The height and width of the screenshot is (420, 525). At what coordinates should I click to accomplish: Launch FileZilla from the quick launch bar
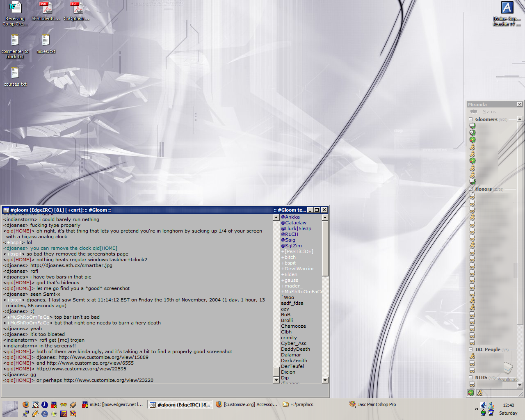coord(64,414)
